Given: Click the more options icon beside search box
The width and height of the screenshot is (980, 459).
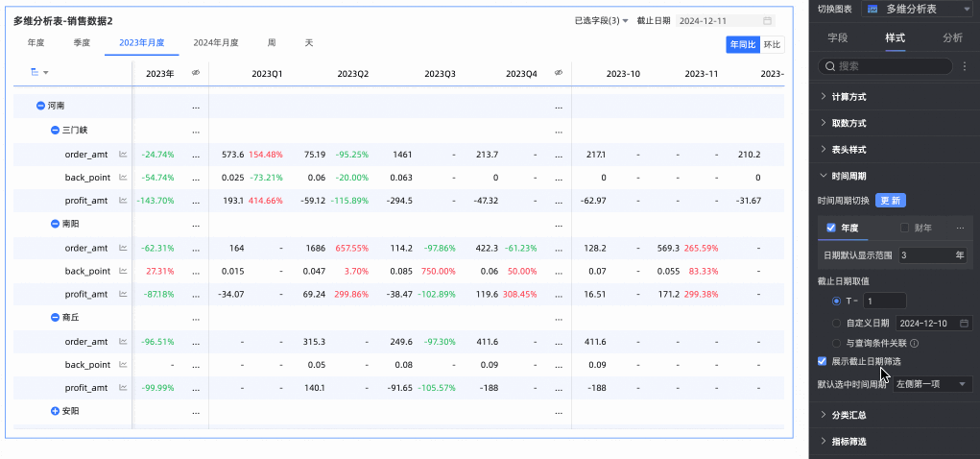Looking at the screenshot, I should 964,67.
